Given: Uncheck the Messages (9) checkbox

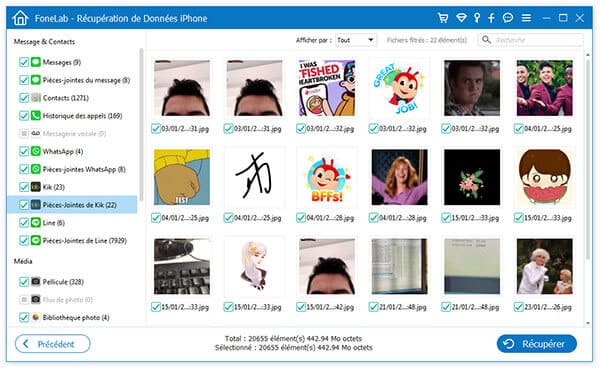Looking at the screenshot, I should coord(24,62).
